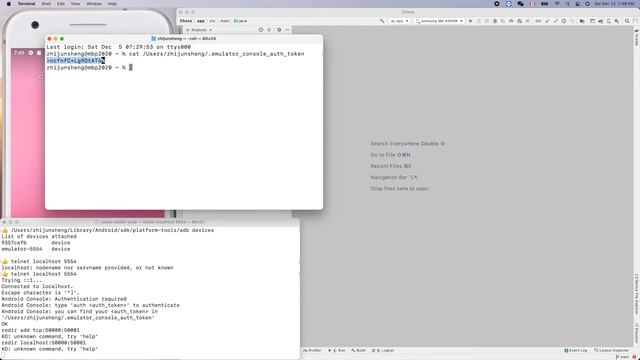
Task: Open the AVD Manager icon in toolbar
Action: point(609,21)
